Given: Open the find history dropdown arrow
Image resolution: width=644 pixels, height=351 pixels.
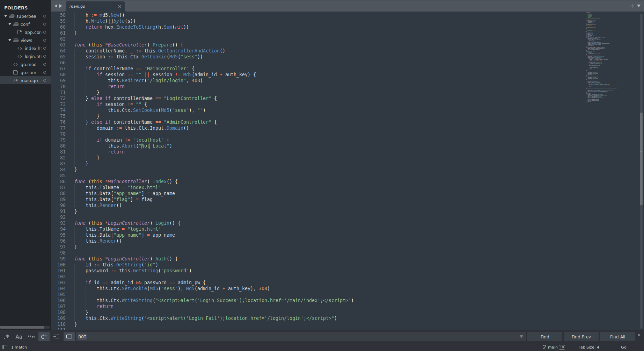Looking at the screenshot, I should pyautogui.click(x=521, y=337).
